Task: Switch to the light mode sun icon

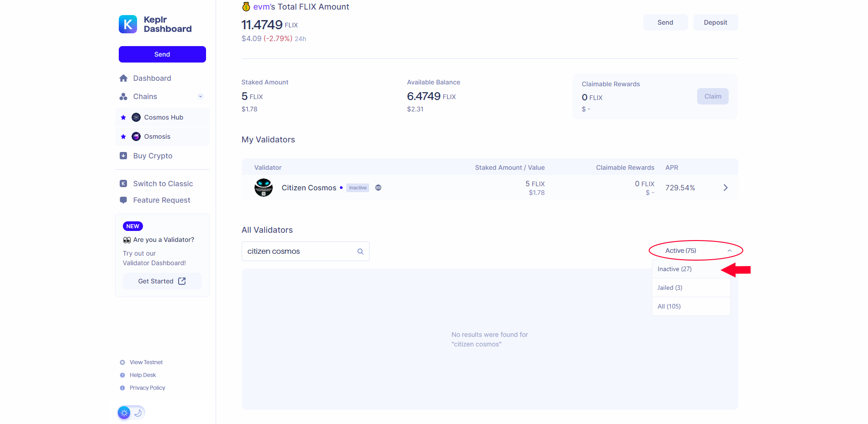Action: (x=124, y=413)
